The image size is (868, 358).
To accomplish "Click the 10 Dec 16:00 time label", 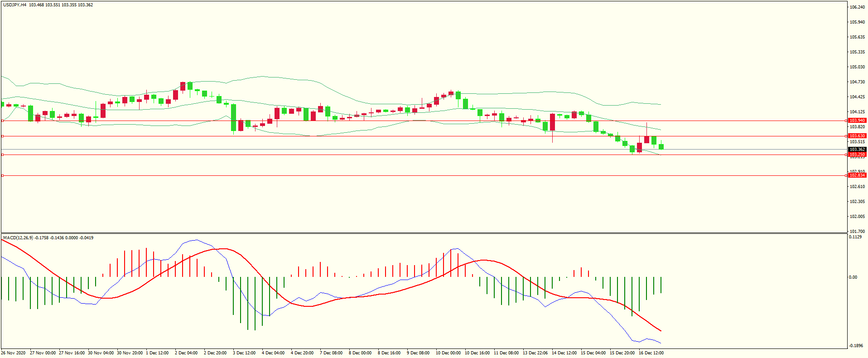I will pyautogui.click(x=477, y=353).
